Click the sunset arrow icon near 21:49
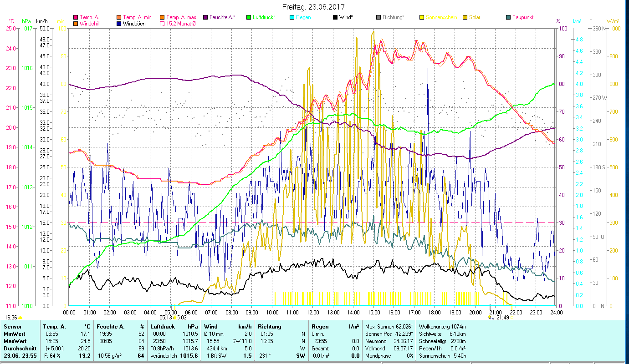Screen dimensions: 629x364 [x=490, y=317]
